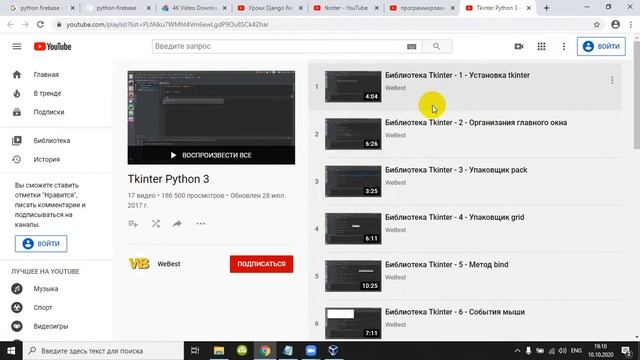The height and width of the screenshot is (360, 640).
Task: Click the browser address bar URL
Action: pos(167,24)
